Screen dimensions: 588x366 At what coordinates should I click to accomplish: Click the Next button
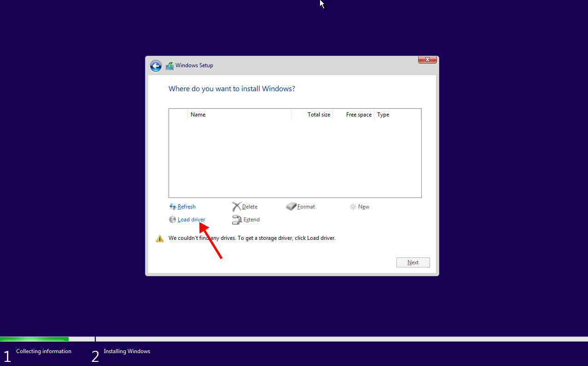pyautogui.click(x=413, y=262)
